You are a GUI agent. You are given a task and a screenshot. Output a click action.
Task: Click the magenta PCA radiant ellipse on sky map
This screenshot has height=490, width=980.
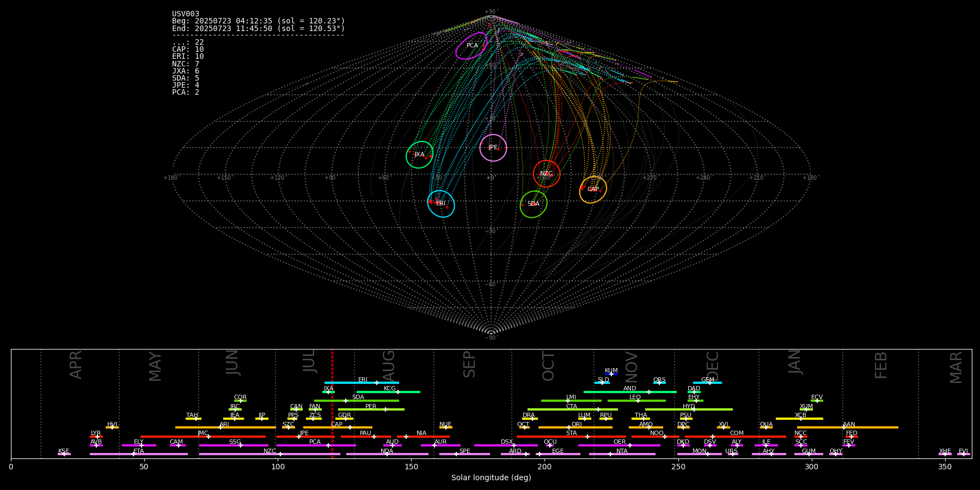click(471, 46)
